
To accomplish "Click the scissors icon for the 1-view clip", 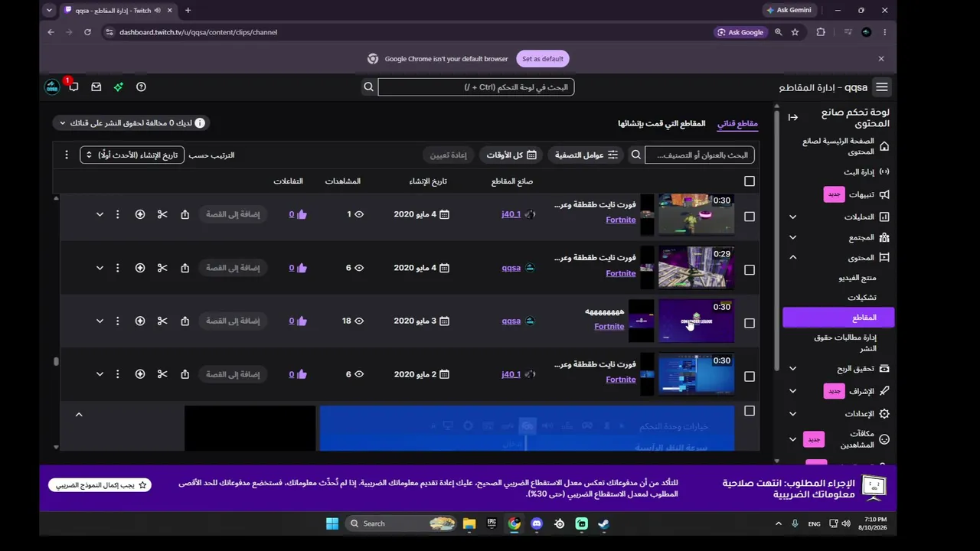I will coord(162,214).
